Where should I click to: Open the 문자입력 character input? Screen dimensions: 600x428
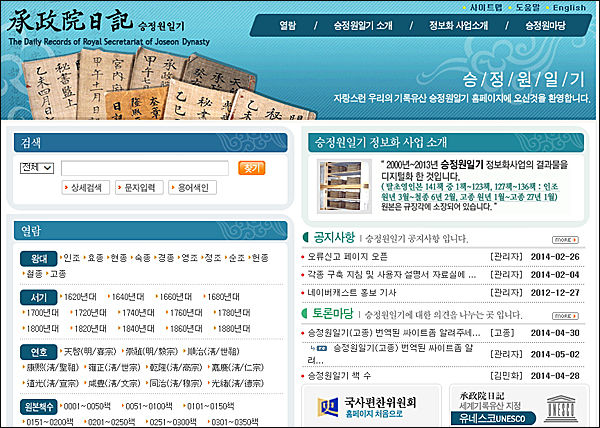(139, 187)
